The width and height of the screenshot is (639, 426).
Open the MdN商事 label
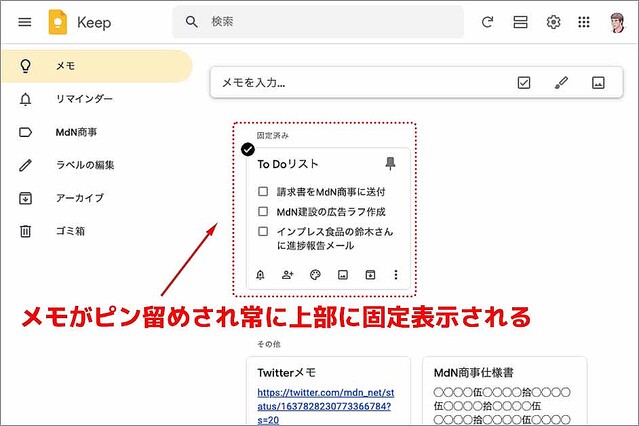point(76,132)
